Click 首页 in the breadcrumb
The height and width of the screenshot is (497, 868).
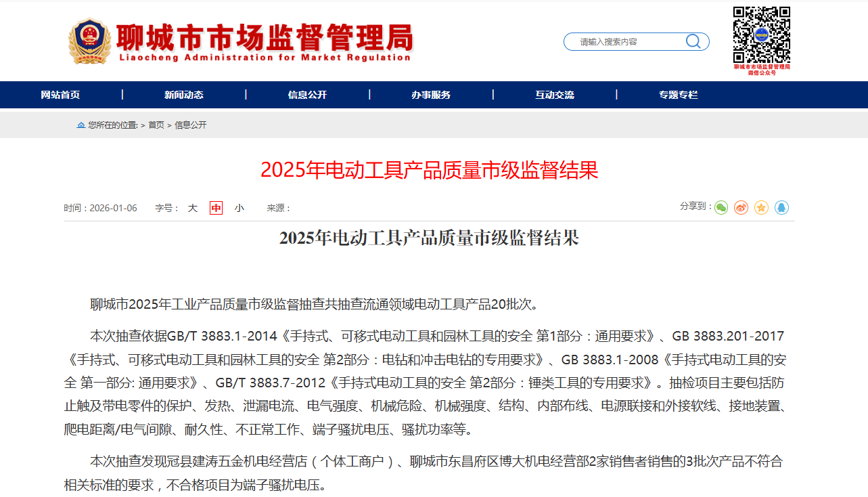tap(156, 125)
